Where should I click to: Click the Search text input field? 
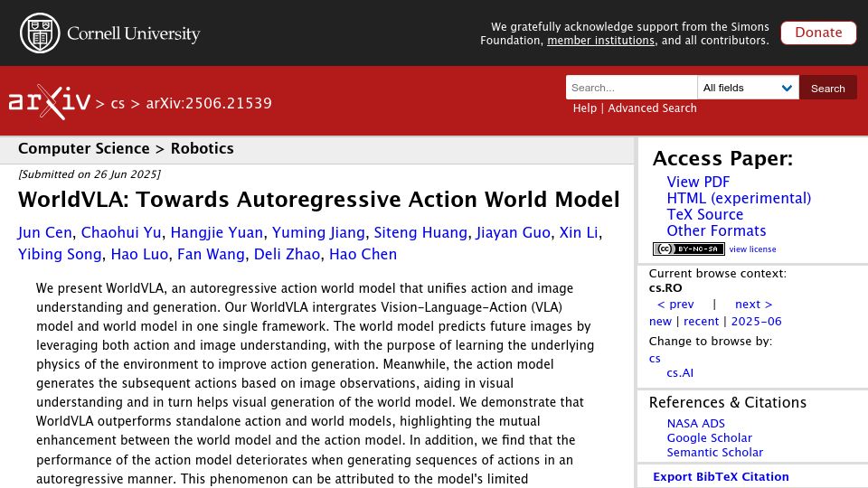coord(632,88)
